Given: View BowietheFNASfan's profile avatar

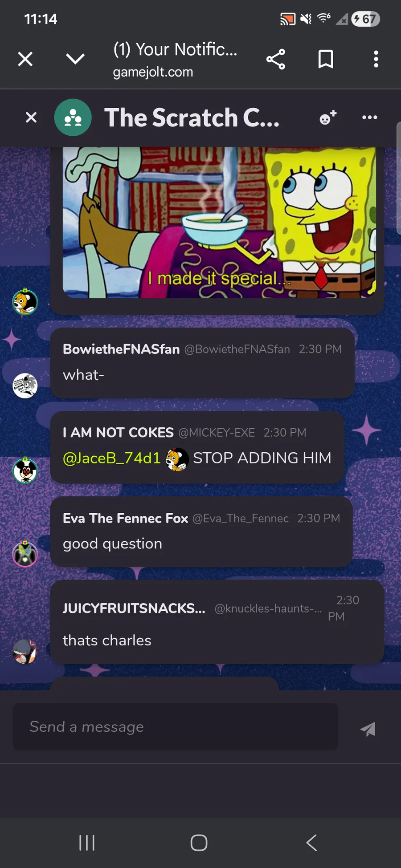Looking at the screenshot, I should (25, 385).
